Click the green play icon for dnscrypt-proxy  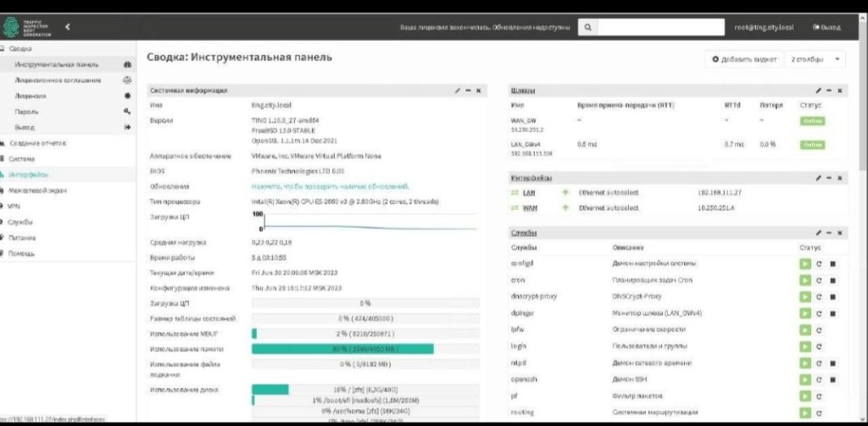click(804, 296)
